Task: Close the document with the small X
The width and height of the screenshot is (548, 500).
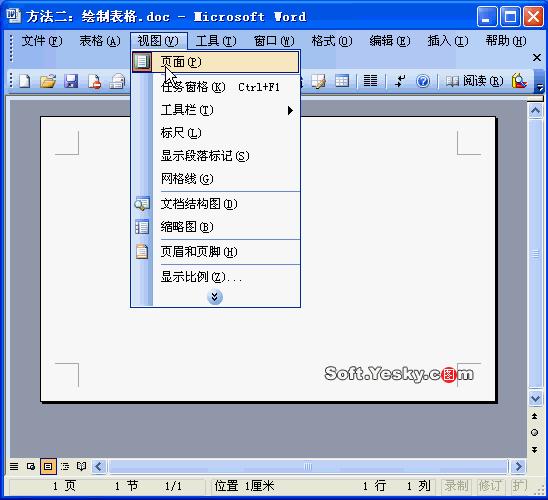Action: [x=537, y=58]
